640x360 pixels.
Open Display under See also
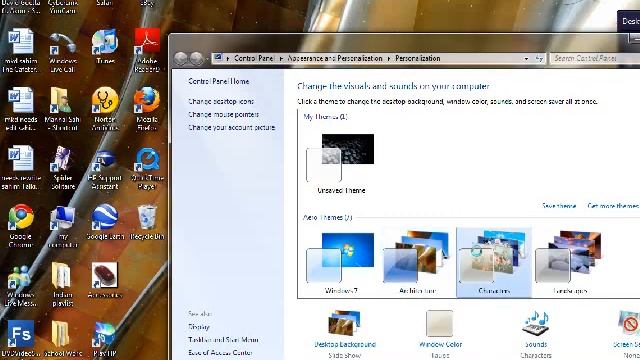199,327
